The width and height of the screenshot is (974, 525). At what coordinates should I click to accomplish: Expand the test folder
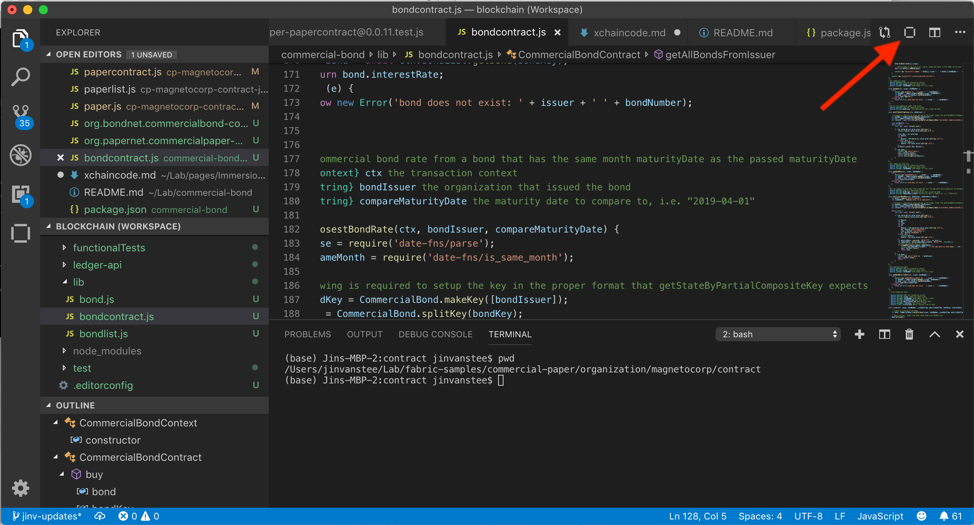click(x=64, y=368)
